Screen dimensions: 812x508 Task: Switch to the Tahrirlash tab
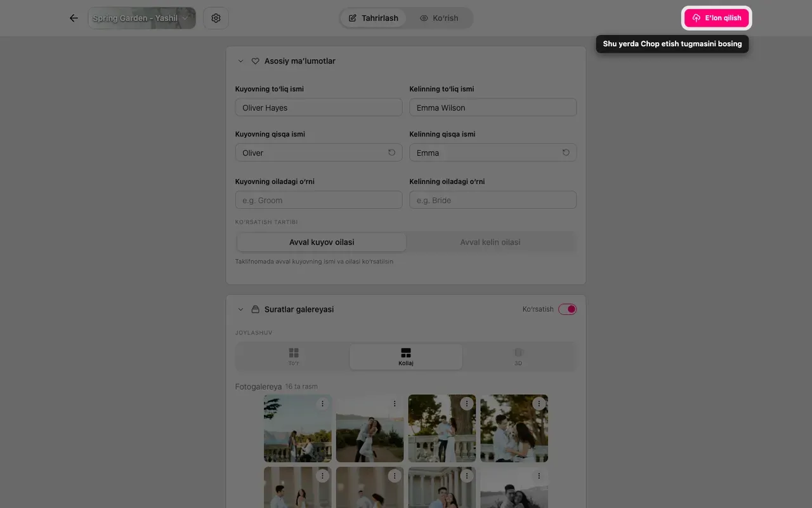pyautogui.click(x=374, y=18)
